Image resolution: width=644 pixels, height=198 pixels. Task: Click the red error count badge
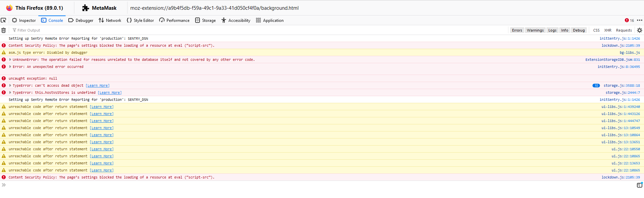point(629,20)
